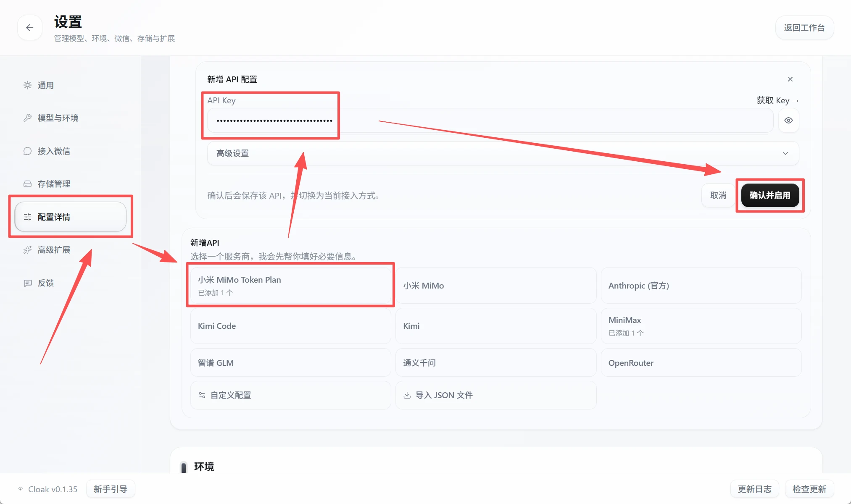Click the sparkle icon beside 高级扩展
The width and height of the screenshot is (851, 504).
pos(27,250)
